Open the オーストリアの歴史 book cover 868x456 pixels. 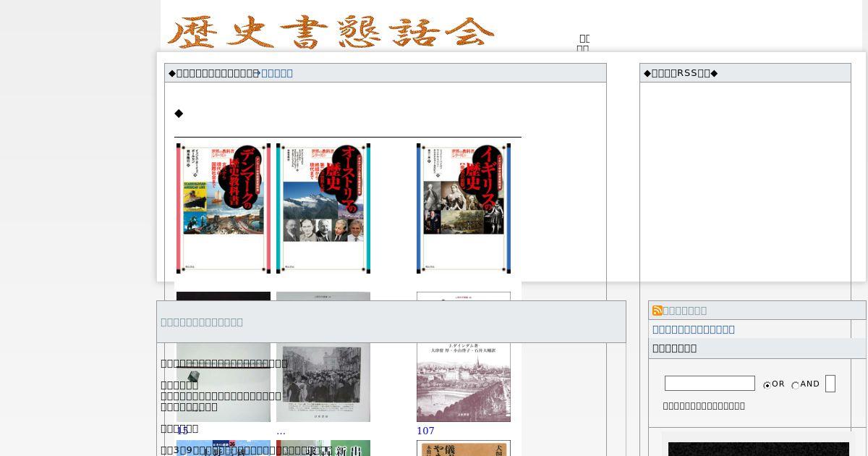[323, 208]
